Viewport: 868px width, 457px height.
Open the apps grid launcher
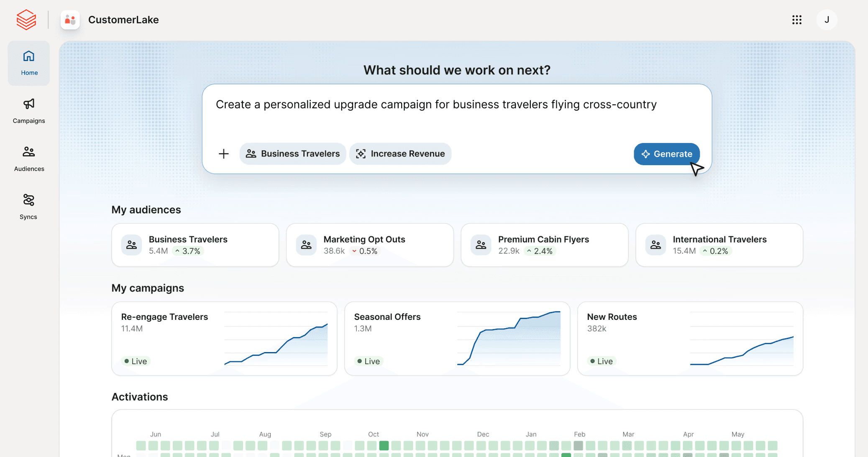click(x=797, y=20)
